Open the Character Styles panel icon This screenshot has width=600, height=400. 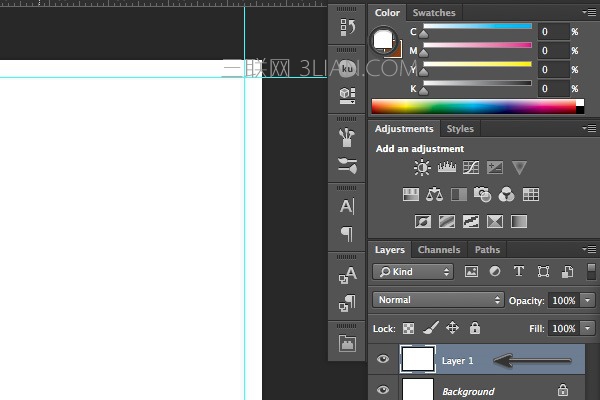coord(347,275)
